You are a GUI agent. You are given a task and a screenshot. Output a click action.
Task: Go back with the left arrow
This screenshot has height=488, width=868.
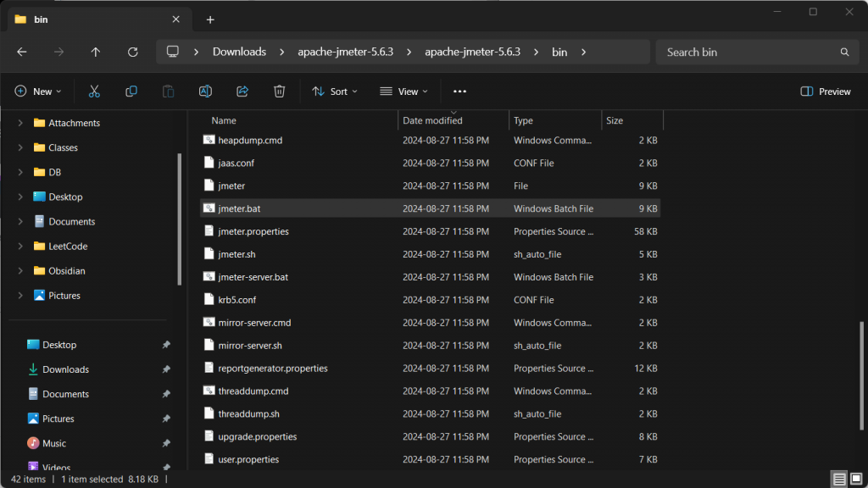pyautogui.click(x=22, y=52)
